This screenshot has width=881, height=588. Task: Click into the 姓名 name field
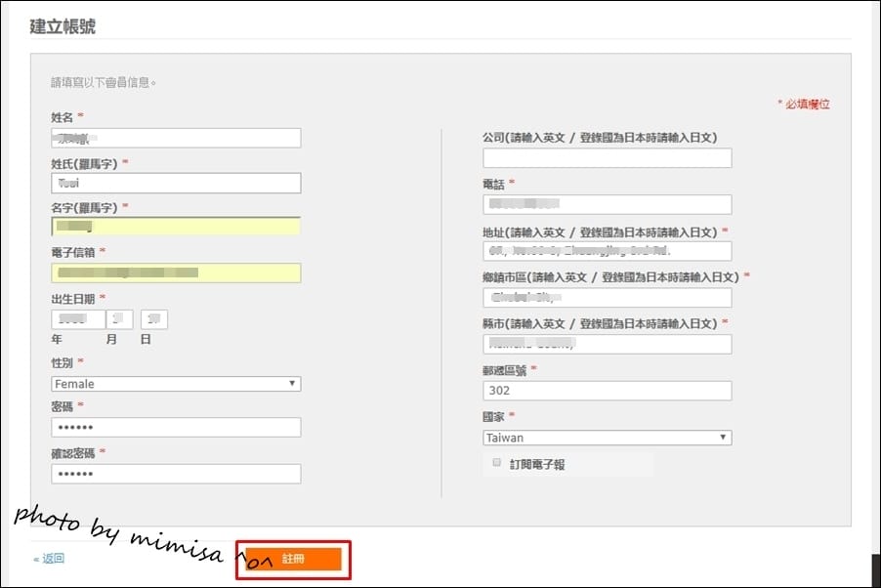coord(176,137)
